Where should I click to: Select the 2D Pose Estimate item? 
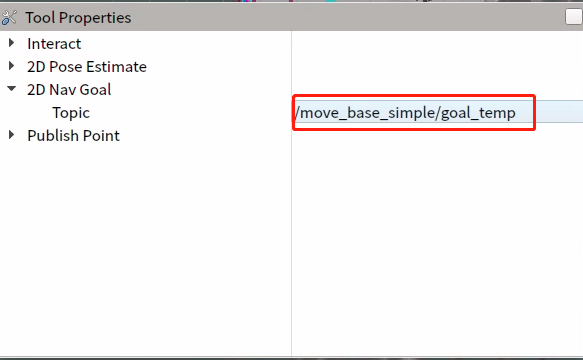coord(87,67)
